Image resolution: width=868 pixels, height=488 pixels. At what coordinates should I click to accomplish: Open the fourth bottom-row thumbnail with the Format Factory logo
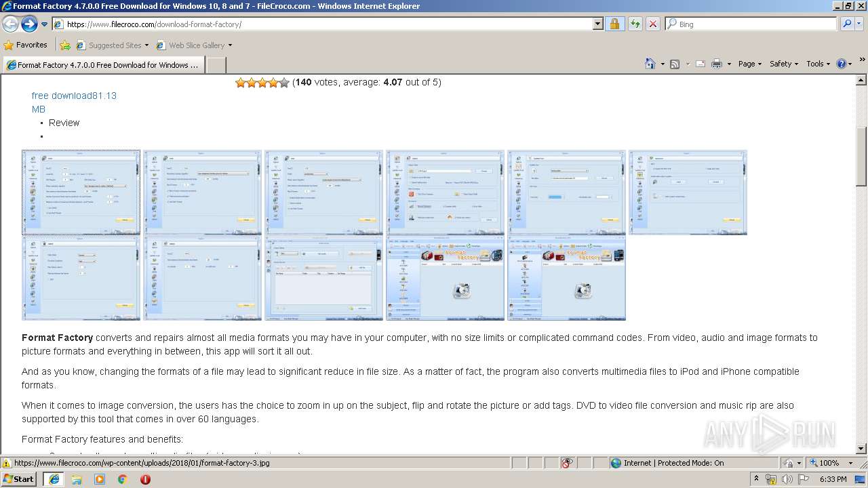coord(446,278)
